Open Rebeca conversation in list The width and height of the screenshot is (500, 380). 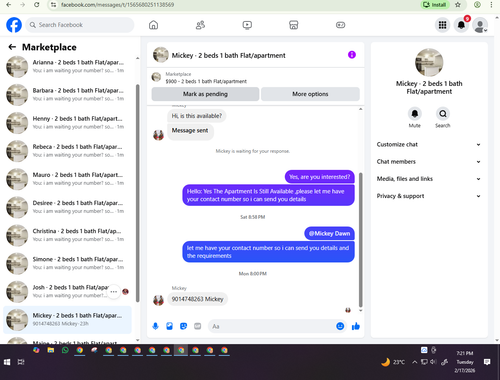coord(68,151)
